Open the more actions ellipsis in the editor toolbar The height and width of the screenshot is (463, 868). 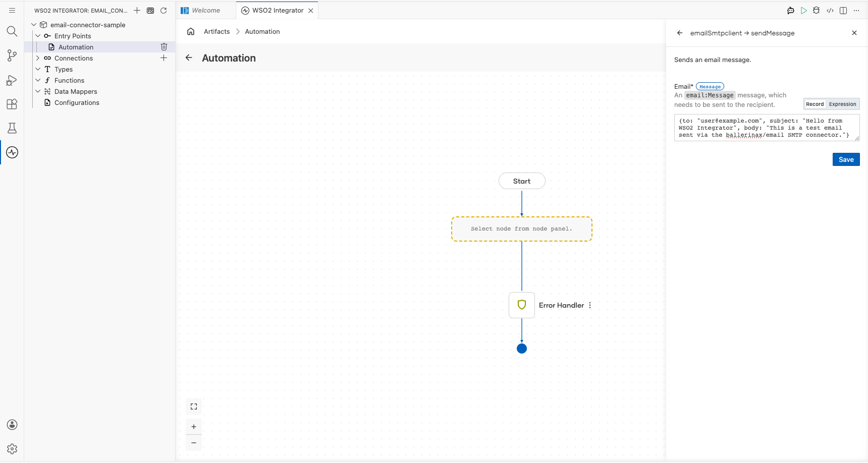point(856,10)
